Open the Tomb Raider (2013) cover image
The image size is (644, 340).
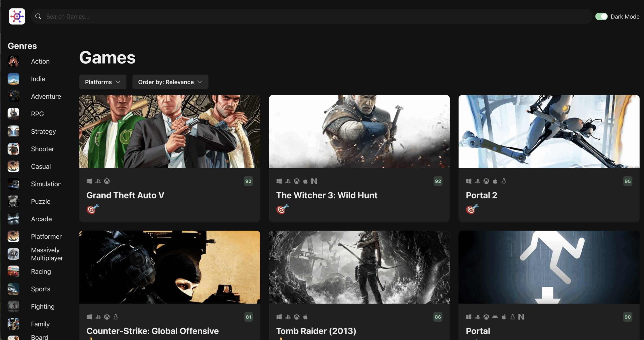pos(359,267)
